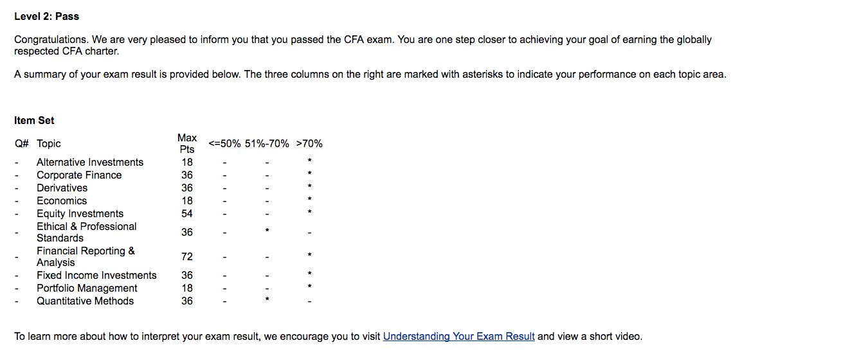The image size is (868, 363).
Task: Select the Item Set heading
Action: tap(34, 120)
